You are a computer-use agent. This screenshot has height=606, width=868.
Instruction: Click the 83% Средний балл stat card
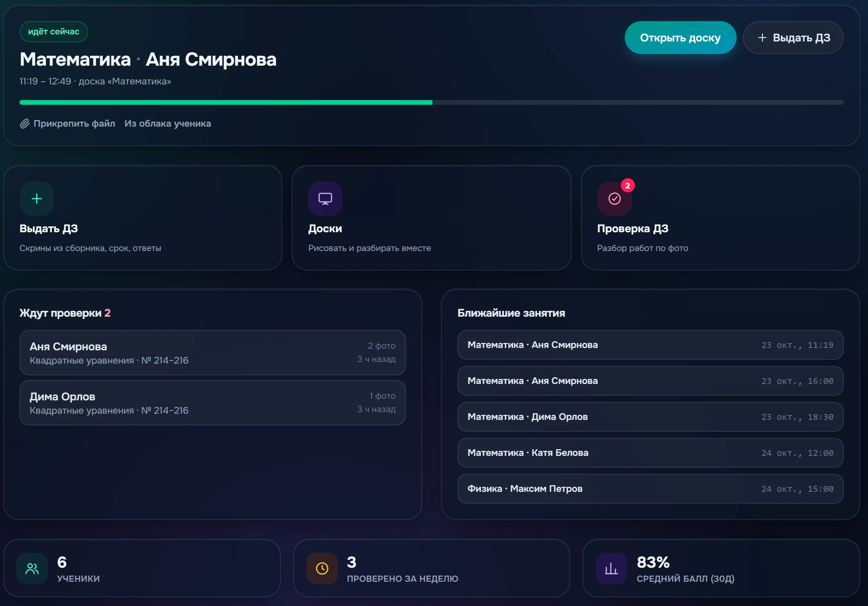721,568
